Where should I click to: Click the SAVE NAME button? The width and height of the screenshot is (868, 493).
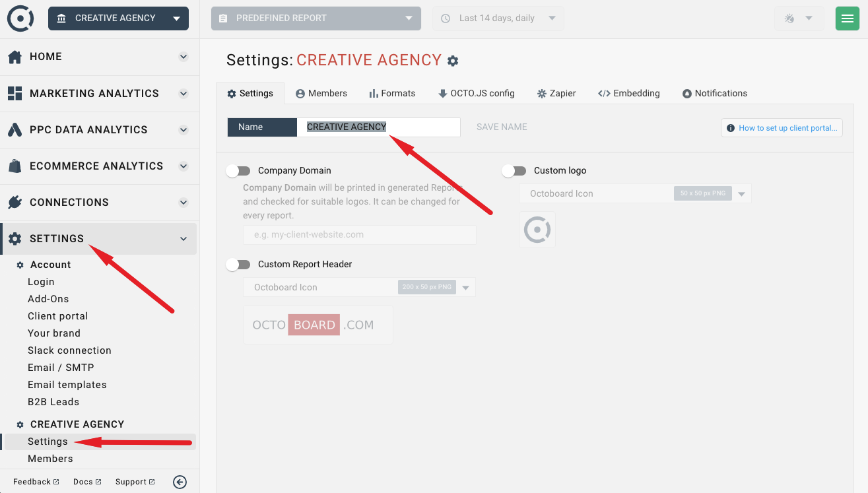click(502, 127)
